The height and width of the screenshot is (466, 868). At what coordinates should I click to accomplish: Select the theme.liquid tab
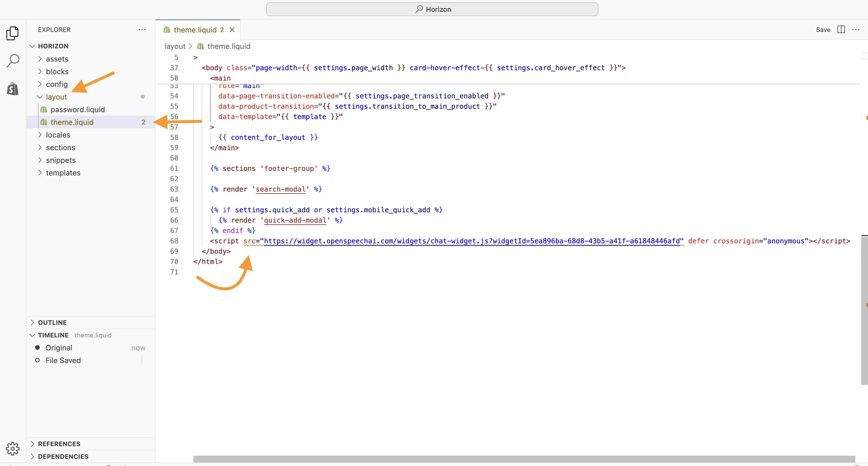(198, 30)
